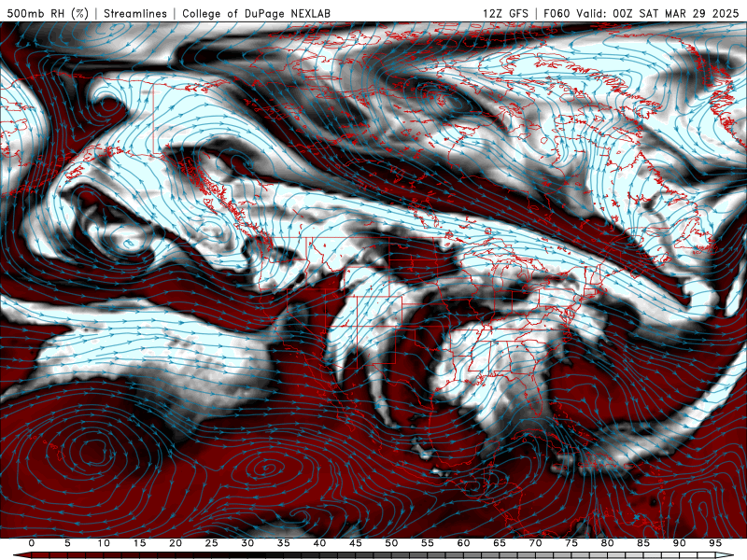Click the '35' label on RH scale
The height and width of the screenshot is (560, 747).
tap(284, 543)
